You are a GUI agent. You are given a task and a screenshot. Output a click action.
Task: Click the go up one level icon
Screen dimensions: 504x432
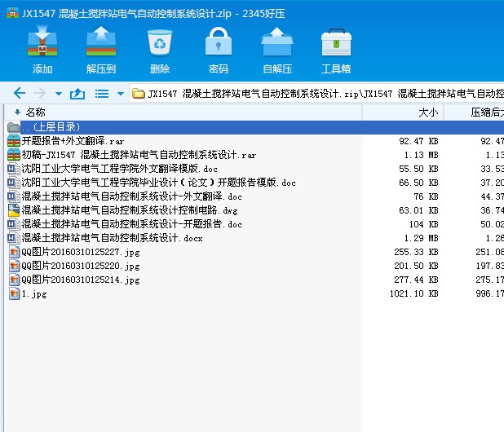click(x=77, y=94)
